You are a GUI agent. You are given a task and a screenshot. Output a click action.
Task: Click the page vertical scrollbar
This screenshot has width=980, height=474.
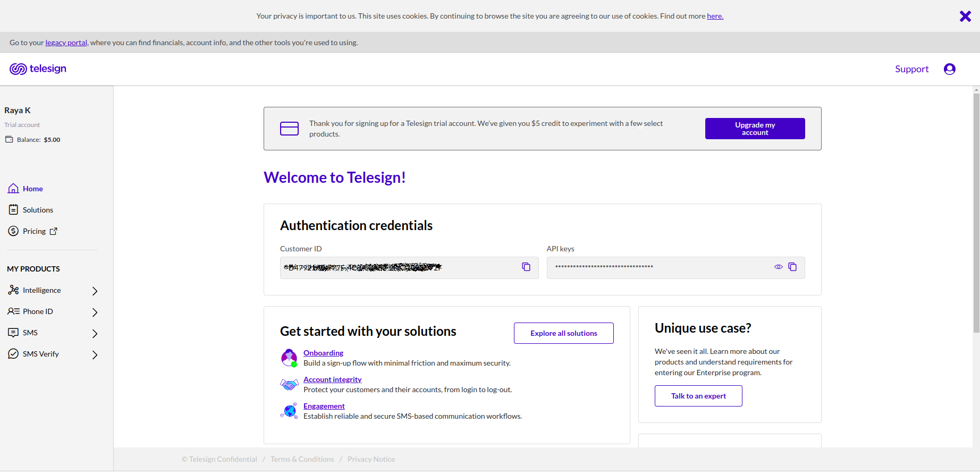click(x=976, y=213)
